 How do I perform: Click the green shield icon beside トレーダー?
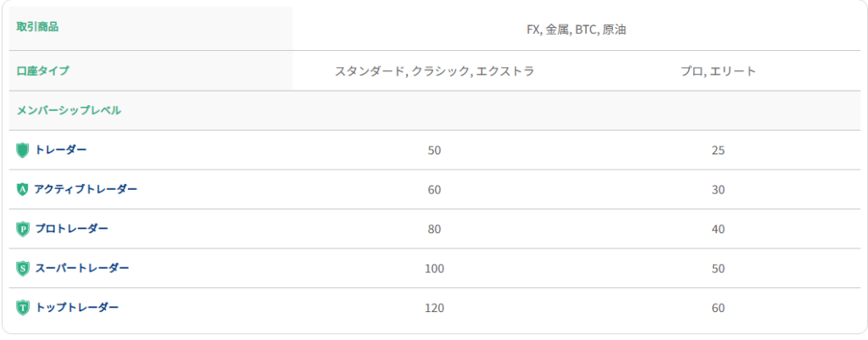tap(22, 150)
